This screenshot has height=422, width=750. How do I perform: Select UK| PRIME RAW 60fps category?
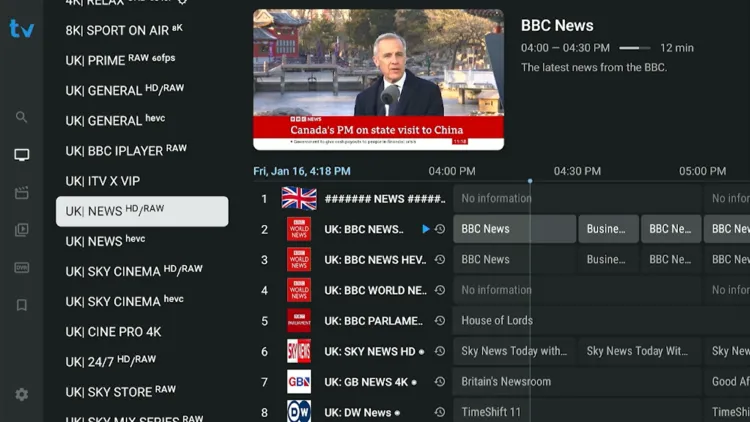[142, 60]
